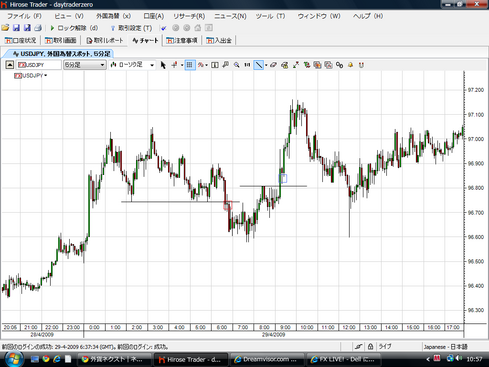Select the arrow pointer tool

[163, 65]
